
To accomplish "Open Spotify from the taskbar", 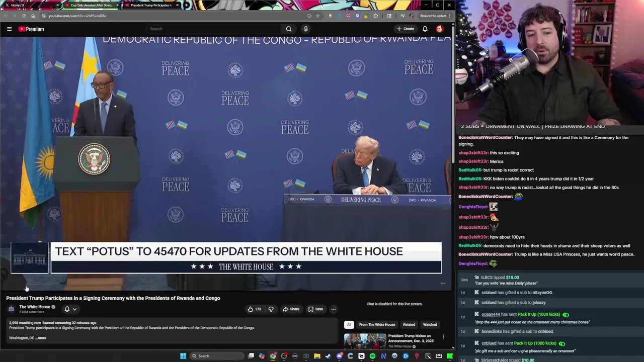I will 372,356.
